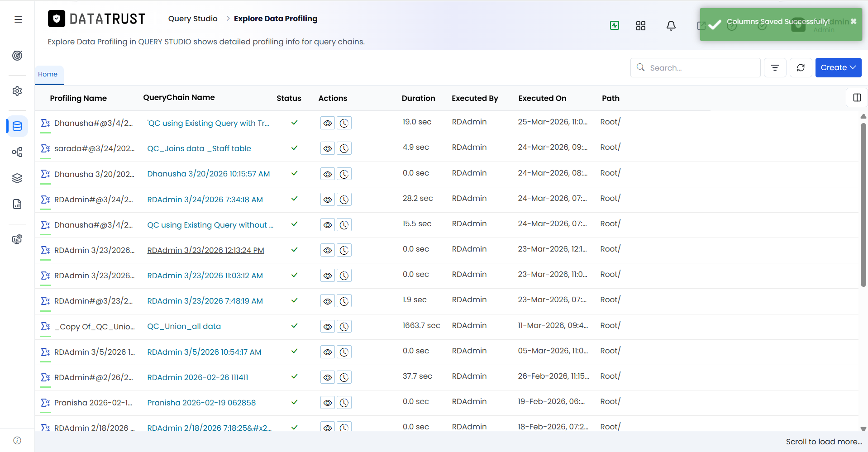View profiling for RDAdmin 3/23/2026 12:13:24 PM
This screenshot has width=868, height=452.
[x=328, y=250]
